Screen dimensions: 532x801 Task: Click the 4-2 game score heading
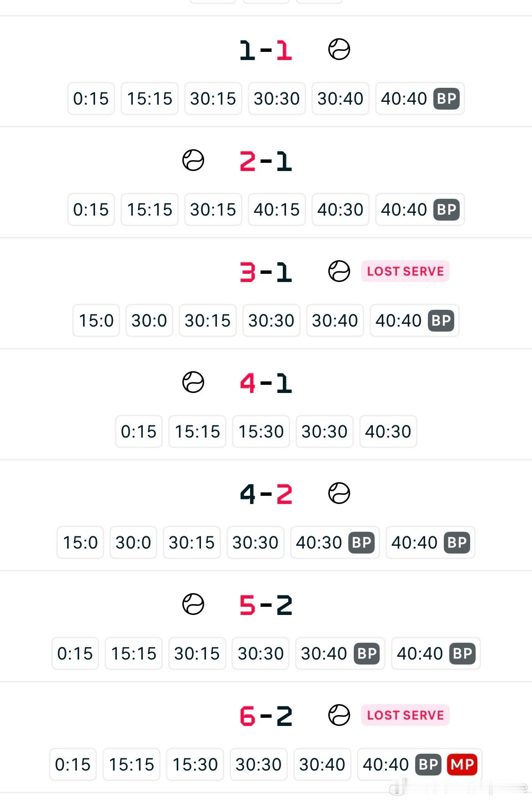[x=266, y=494]
